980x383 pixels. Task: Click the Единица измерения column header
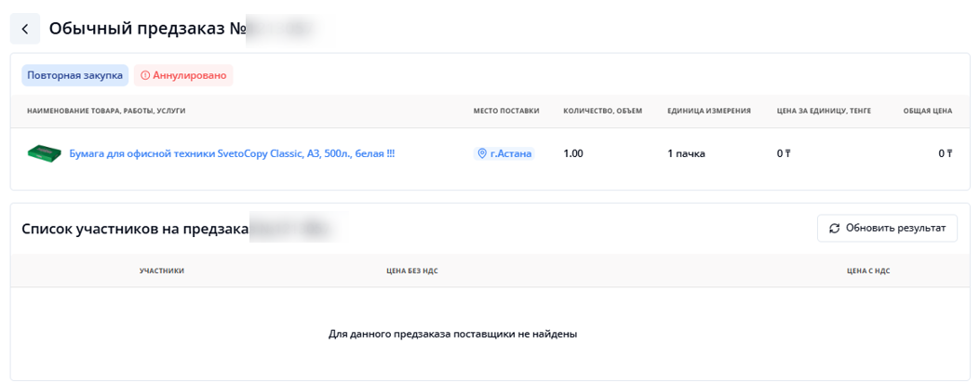point(709,111)
